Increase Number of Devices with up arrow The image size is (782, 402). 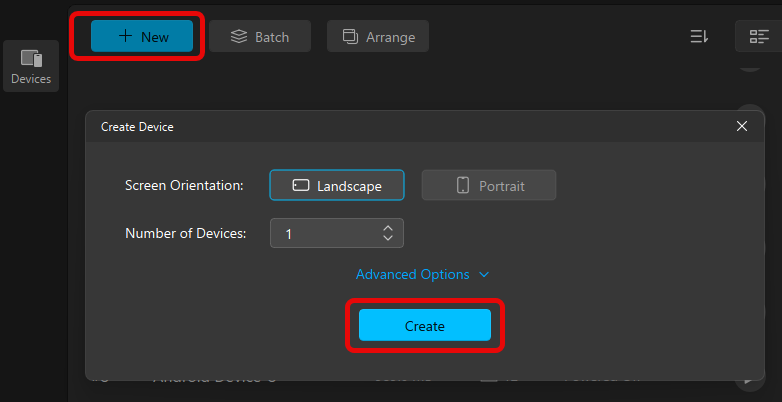(388, 228)
